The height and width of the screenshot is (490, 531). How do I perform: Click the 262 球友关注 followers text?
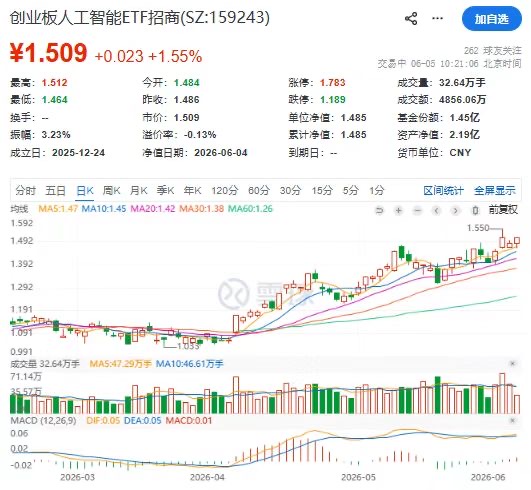[492, 51]
